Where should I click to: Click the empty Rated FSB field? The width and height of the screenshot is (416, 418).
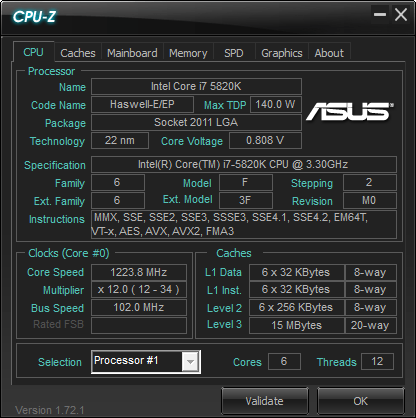click(x=139, y=325)
